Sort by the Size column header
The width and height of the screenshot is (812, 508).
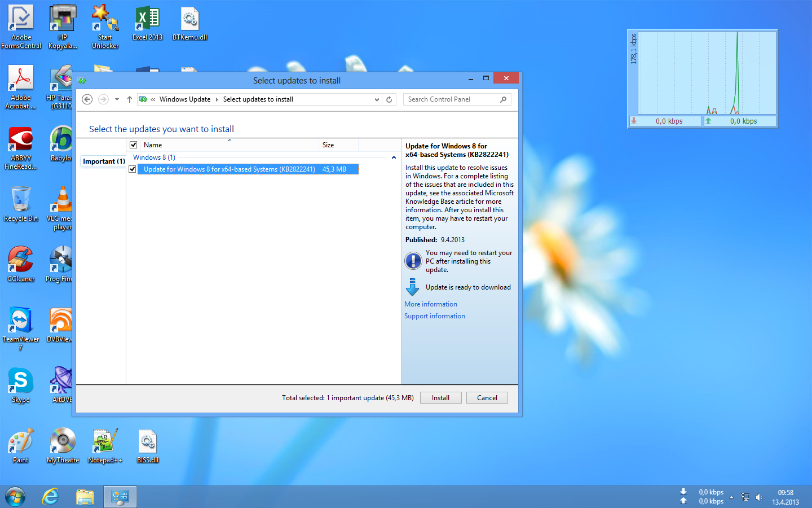(x=338, y=145)
